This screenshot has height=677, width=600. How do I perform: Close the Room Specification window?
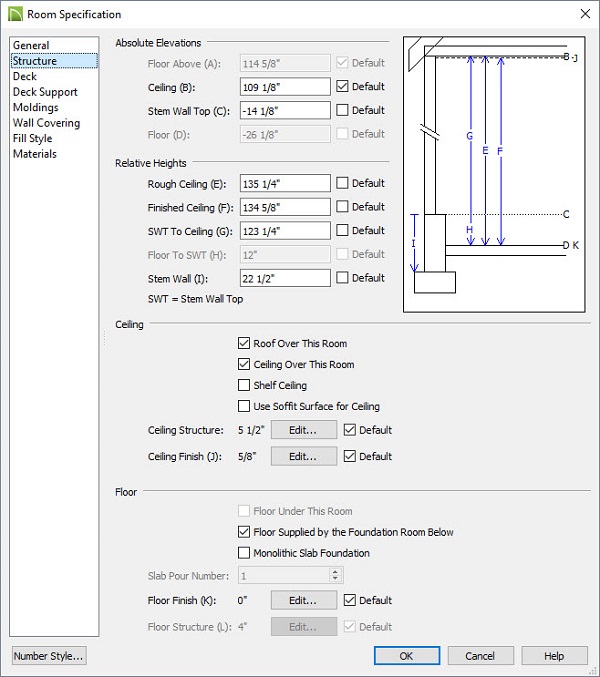click(x=585, y=14)
